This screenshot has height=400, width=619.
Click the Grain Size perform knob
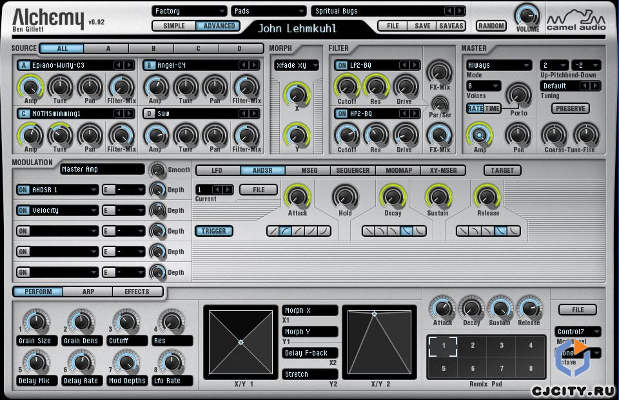coord(33,322)
